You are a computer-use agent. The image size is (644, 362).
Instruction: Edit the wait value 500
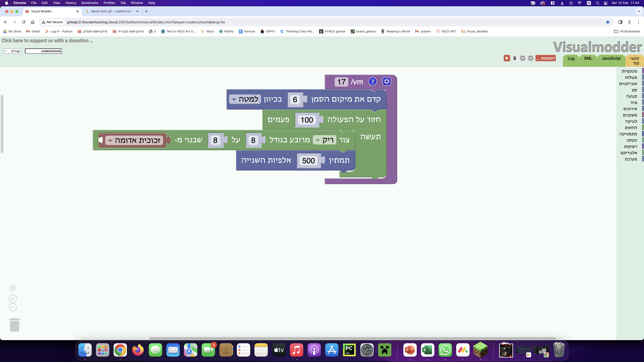308,160
